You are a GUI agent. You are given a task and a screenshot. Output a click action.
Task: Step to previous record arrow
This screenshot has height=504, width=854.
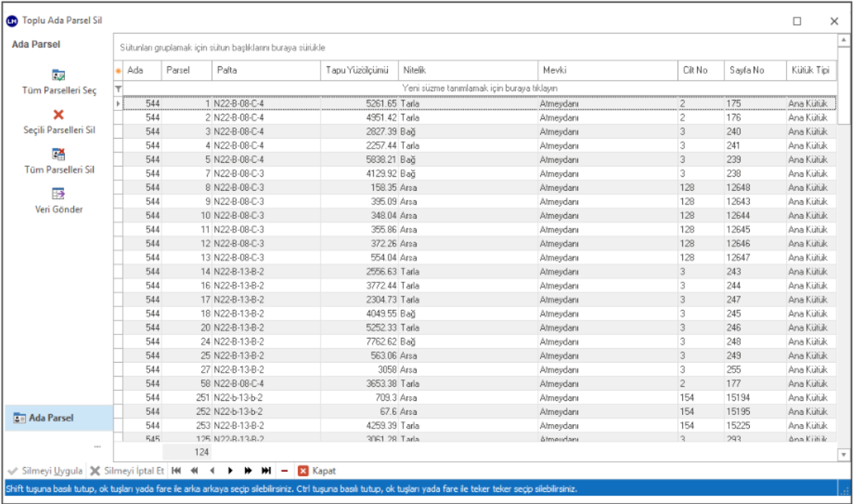click(212, 471)
